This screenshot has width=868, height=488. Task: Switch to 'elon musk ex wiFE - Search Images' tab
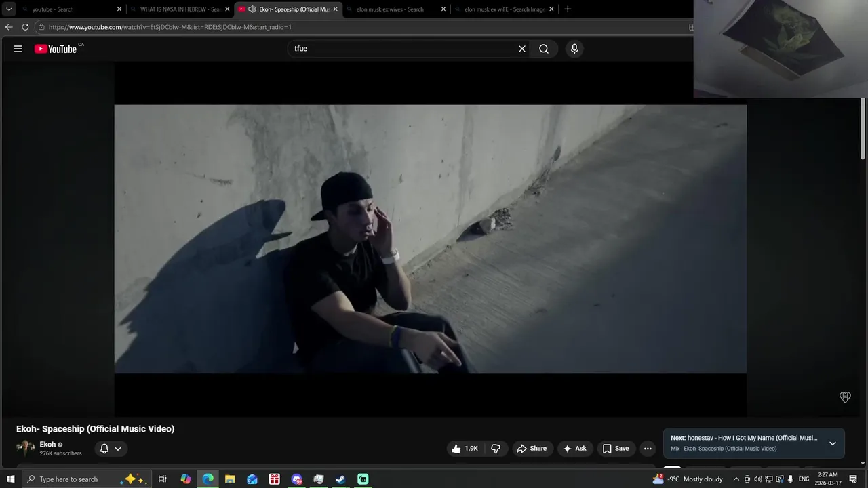pyautogui.click(x=505, y=9)
